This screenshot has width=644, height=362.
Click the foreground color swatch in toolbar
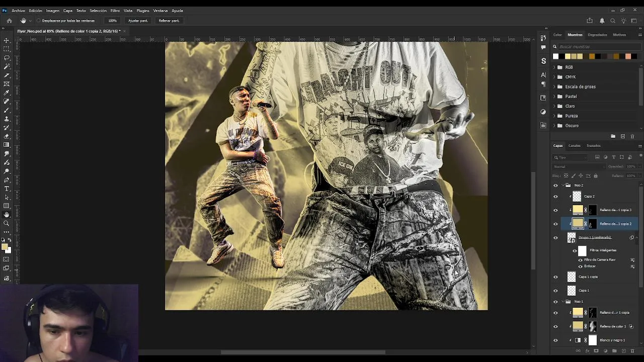point(5,247)
